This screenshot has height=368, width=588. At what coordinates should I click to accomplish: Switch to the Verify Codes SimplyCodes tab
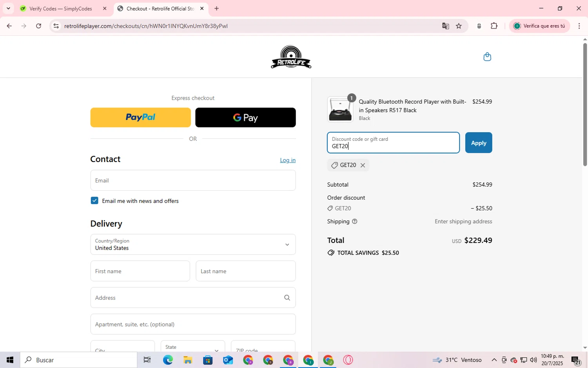pos(61,8)
